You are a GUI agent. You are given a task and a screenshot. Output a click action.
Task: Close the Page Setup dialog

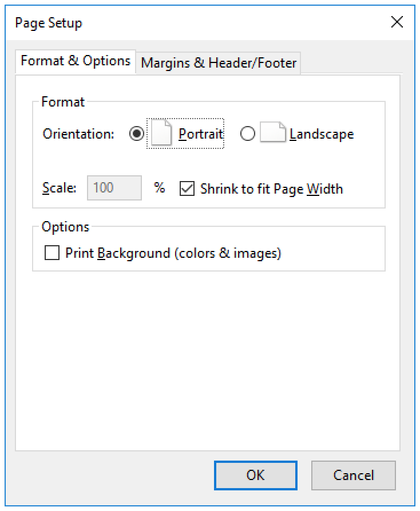click(397, 22)
